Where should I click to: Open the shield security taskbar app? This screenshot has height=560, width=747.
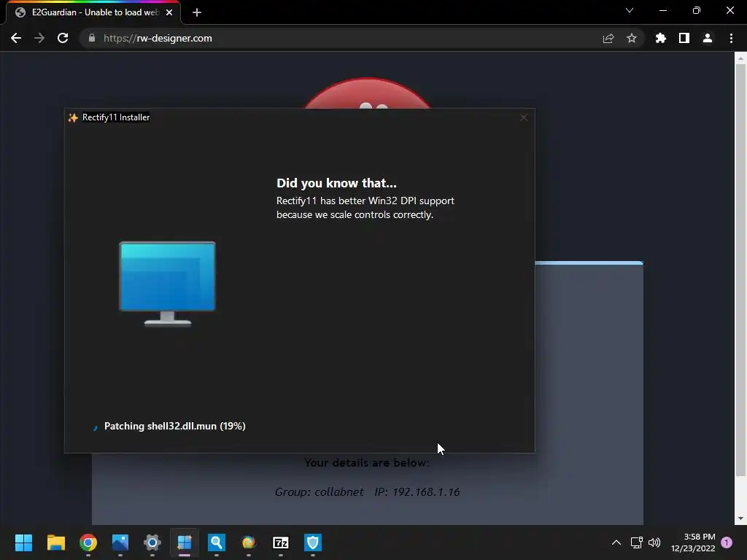tap(312, 542)
